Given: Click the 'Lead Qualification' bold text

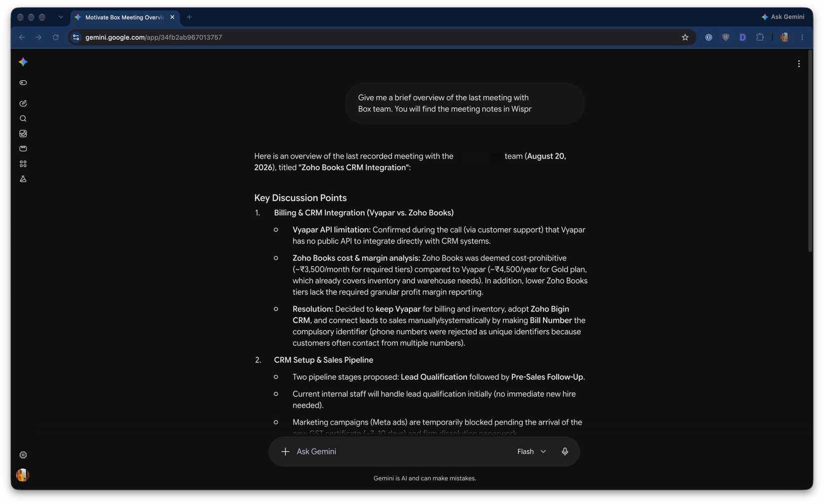Looking at the screenshot, I should pyautogui.click(x=434, y=377).
